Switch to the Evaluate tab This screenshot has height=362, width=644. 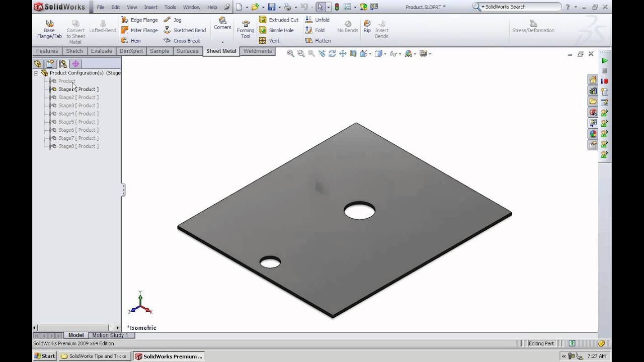(x=102, y=51)
